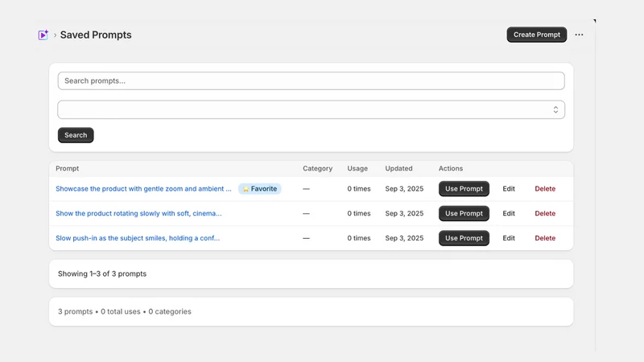
Task: Delete the product rotating slowly prompt
Action: [x=545, y=213]
